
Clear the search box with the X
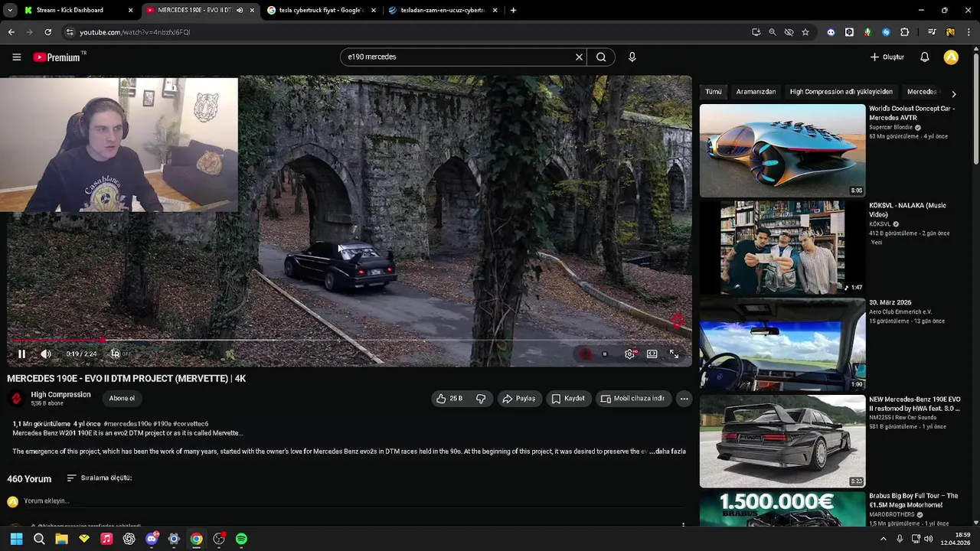coord(579,57)
